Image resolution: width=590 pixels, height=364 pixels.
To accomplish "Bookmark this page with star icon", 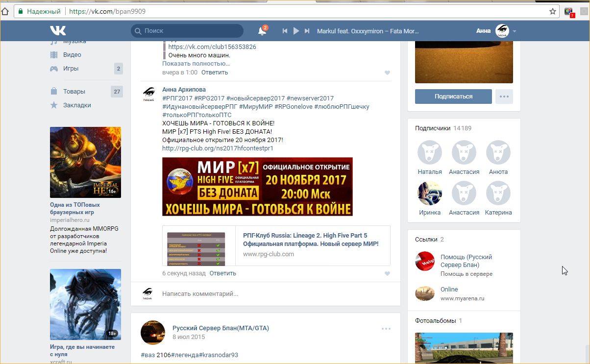I will [553, 11].
